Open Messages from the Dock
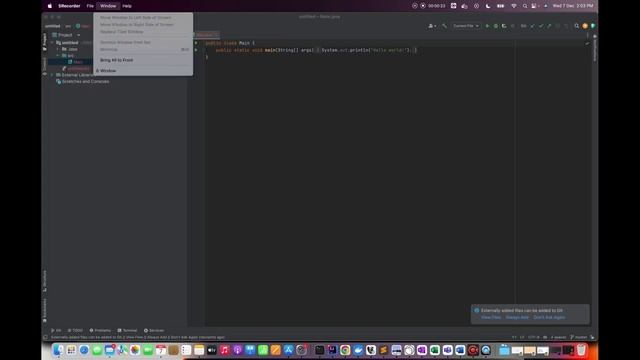640x360 pixels. coord(97,350)
